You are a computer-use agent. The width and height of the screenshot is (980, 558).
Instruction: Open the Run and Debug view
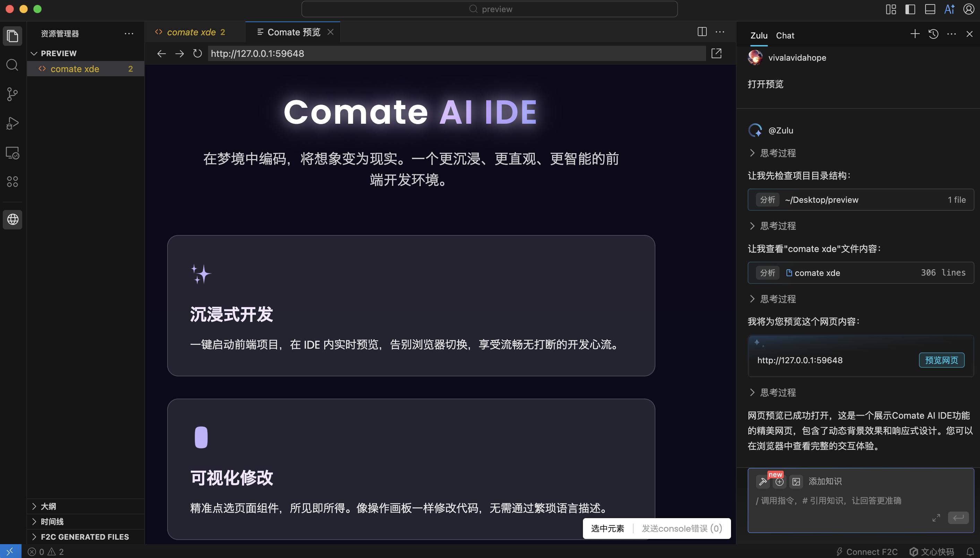[x=12, y=123]
